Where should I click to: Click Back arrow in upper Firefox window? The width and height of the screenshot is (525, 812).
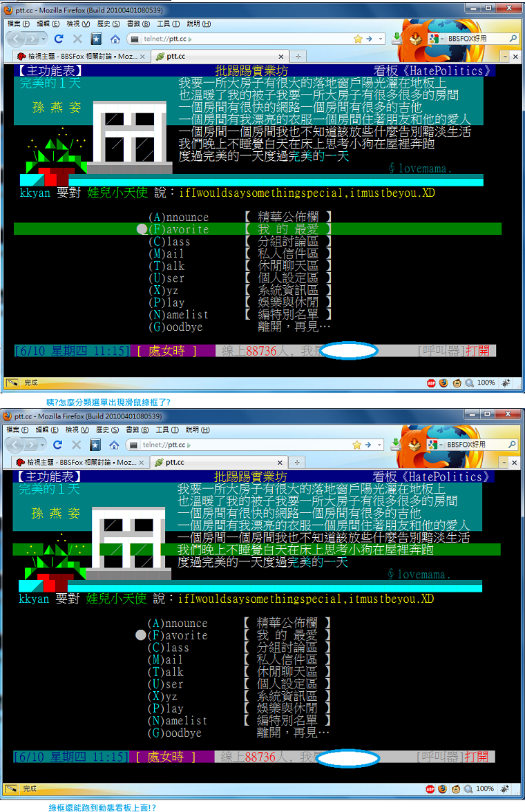(x=16, y=39)
